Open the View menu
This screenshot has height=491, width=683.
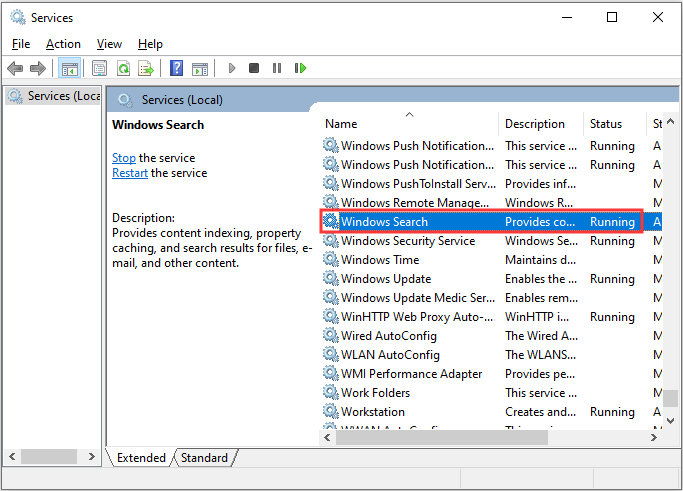tap(109, 44)
